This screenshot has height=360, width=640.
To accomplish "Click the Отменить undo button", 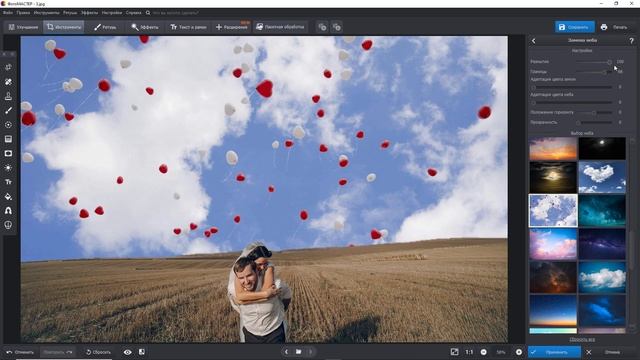I will pyautogui.click(x=20, y=352).
